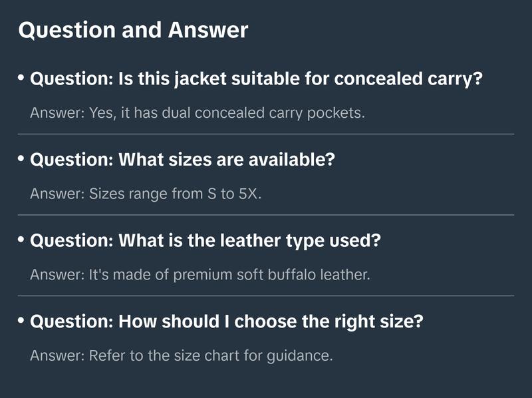
Task: Click the premium soft buffalo leather answer
Action: (199, 274)
